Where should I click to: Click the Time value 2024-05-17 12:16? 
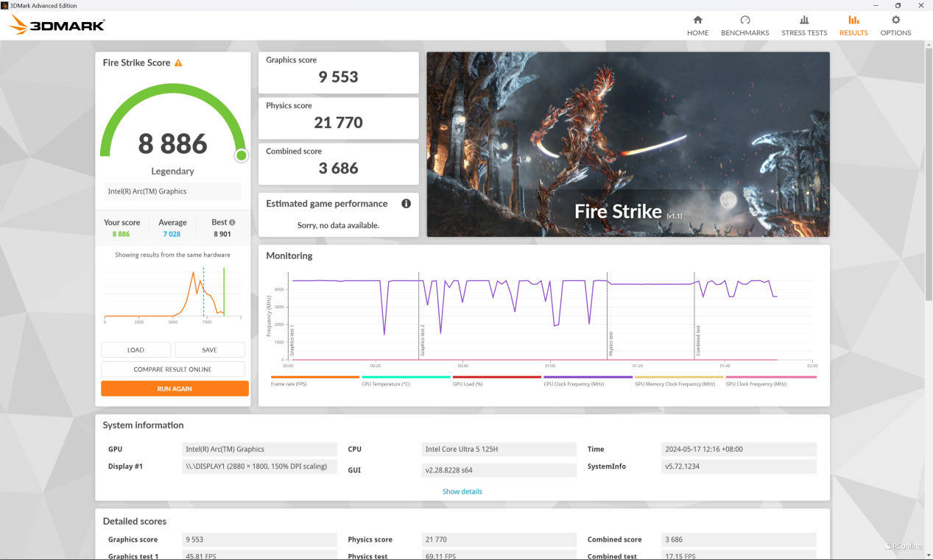coord(739,449)
